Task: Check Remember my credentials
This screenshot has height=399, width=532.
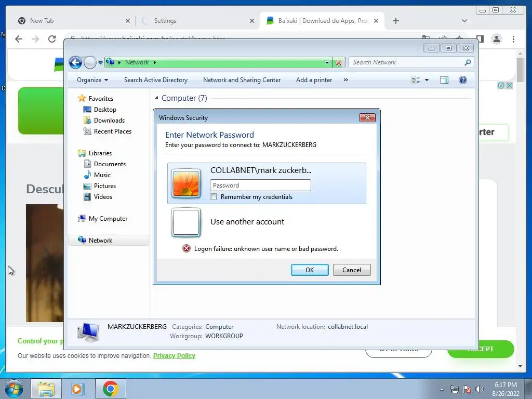Action: pyautogui.click(x=214, y=197)
